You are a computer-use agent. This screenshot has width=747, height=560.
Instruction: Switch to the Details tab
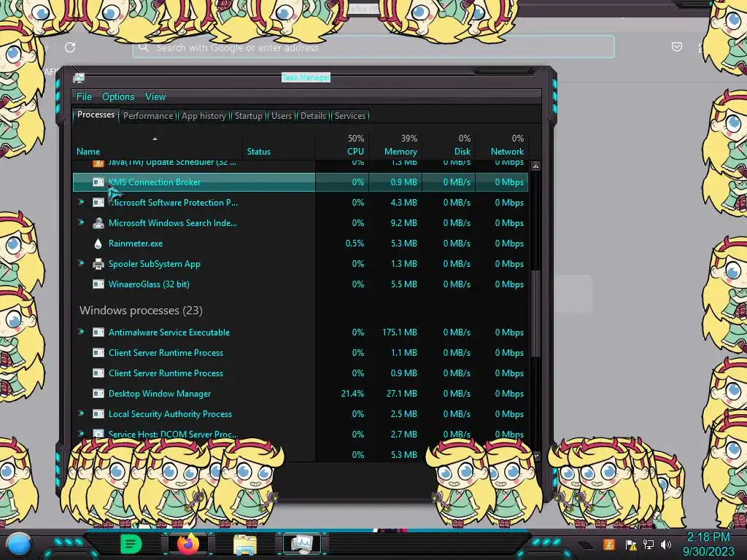[314, 116]
